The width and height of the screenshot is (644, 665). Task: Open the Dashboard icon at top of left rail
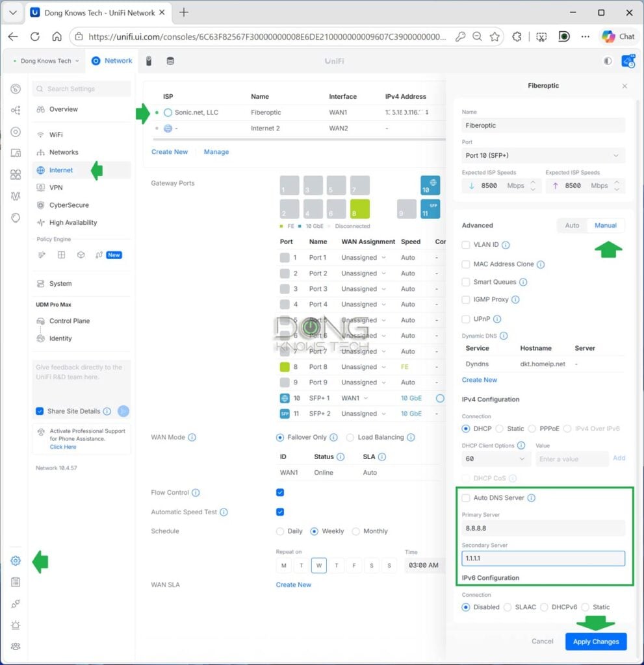(x=16, y=88)
